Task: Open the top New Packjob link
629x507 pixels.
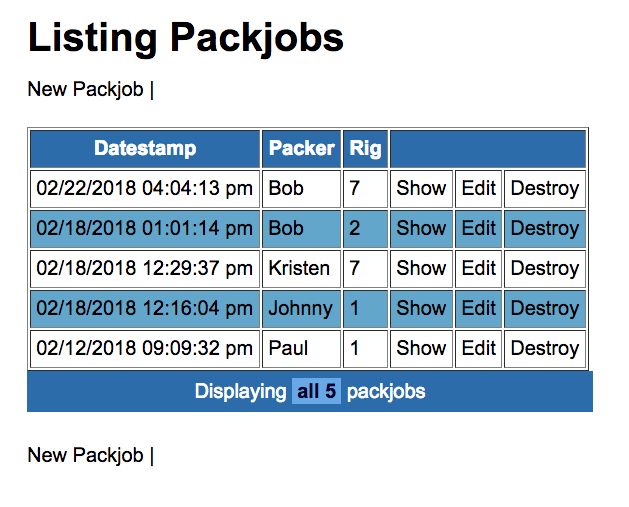Action: pos(85,89)
